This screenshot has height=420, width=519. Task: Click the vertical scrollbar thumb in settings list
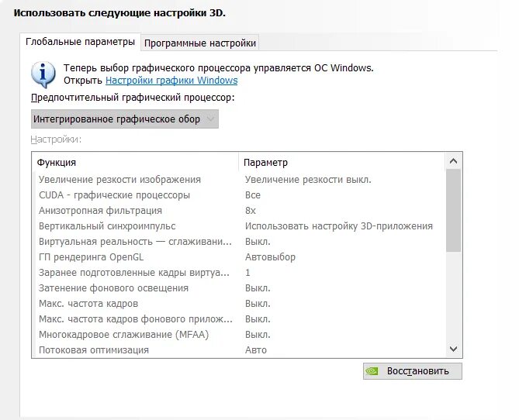click(453, 210)
